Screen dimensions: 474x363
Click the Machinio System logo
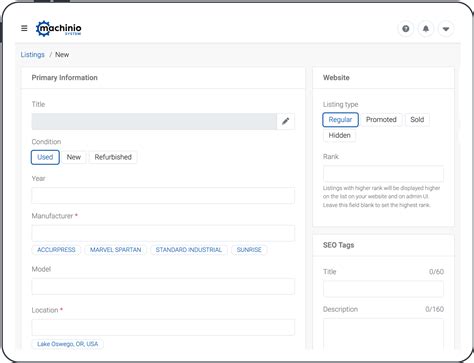click(59, 29)
